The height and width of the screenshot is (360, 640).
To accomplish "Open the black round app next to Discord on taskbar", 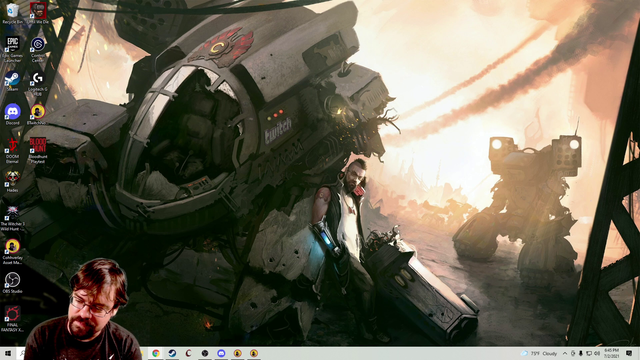I will pyautogui.click(x=205, y=353).
